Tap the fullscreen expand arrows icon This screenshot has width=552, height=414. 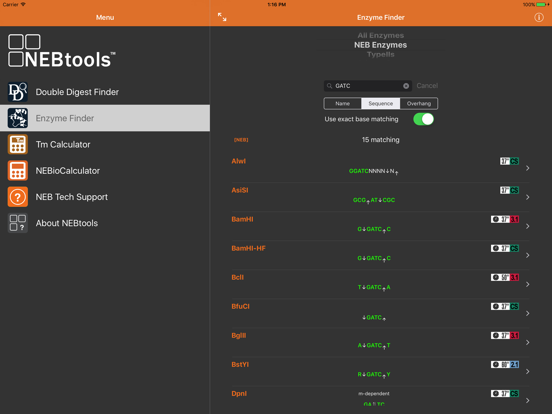[x=222, y=17]
